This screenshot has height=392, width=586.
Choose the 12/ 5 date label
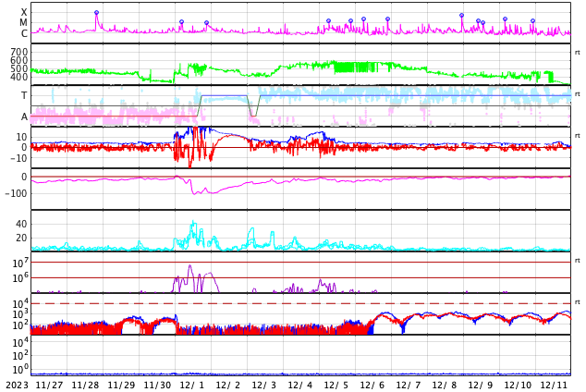click(x=336, y=386)
